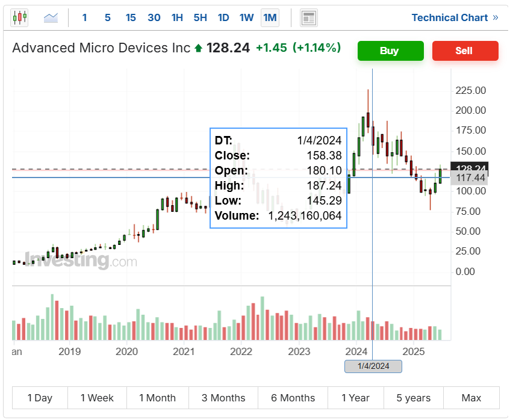
Task: Select the 5H interval
Action: pos(201,17)
